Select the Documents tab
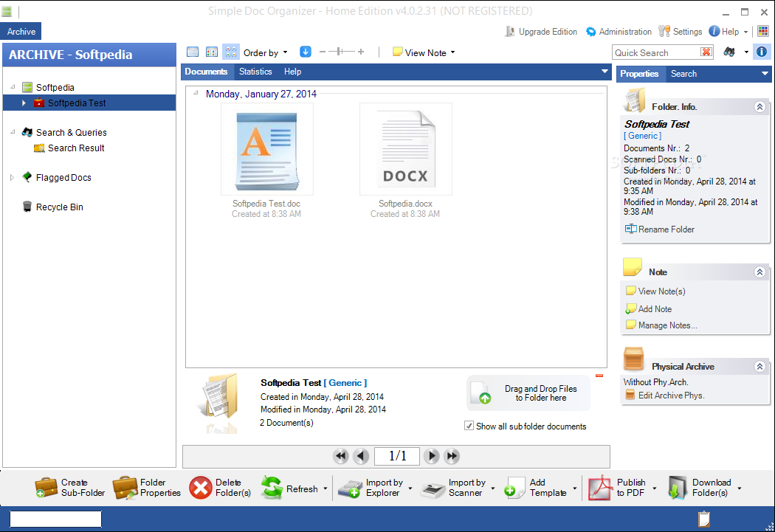The width and height of the screenshot is (775, 532). pos(206,72)
